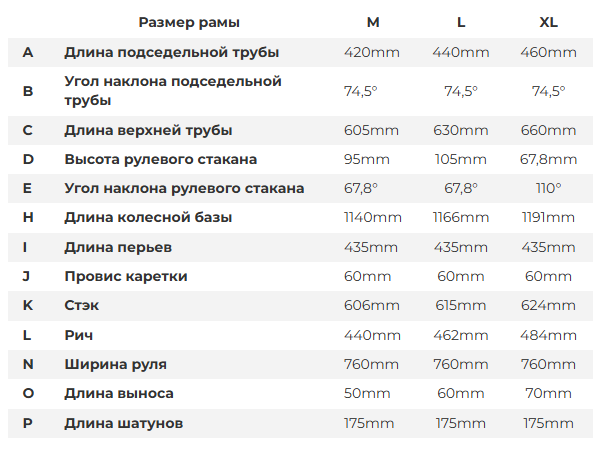Click the 1166mm wheelbase value

click(461, 218)
